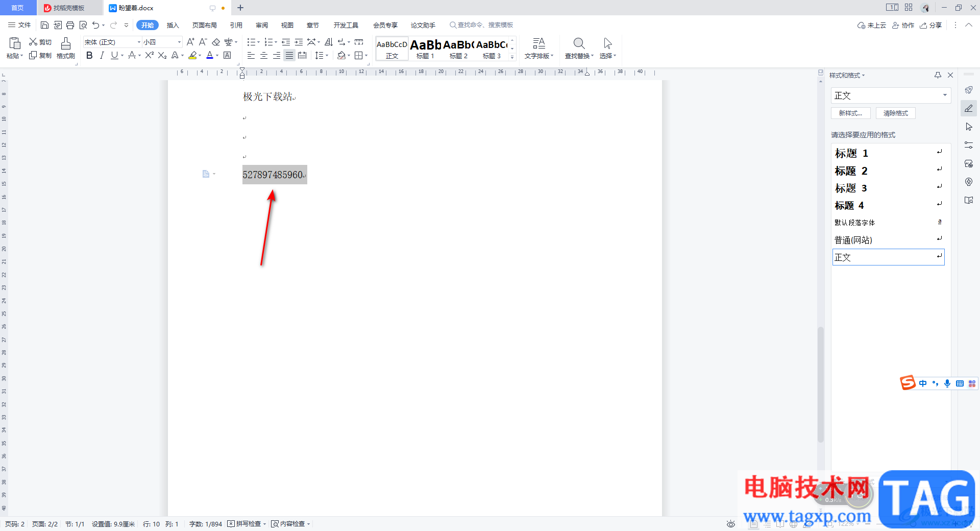This screenshot has height=531, width=980.
Task: Toggle Center alignment
Action: [263, 55]
